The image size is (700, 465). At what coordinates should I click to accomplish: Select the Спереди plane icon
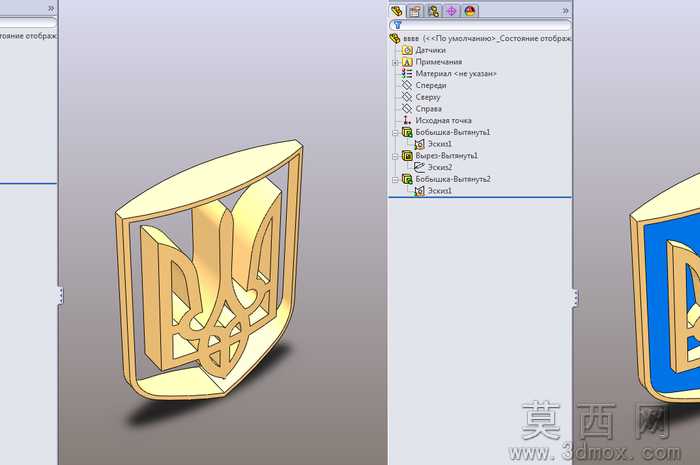pyautogui.click(x=407, y=85)
